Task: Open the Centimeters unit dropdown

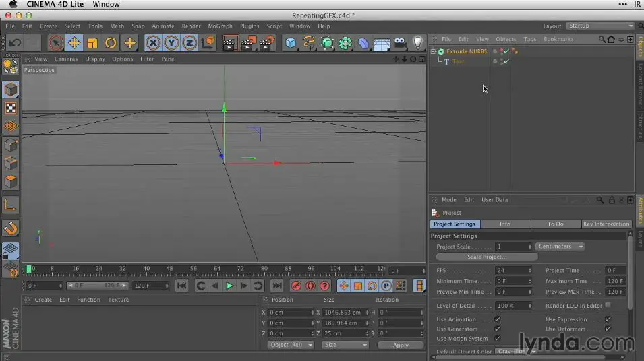Action: [560, 246]
